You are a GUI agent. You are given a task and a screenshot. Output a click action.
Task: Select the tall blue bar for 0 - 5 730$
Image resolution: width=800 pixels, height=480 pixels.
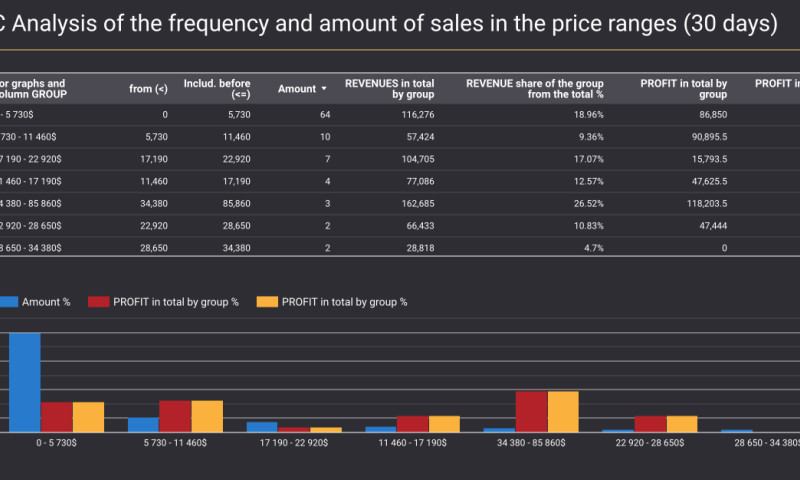tap(25, 382)
